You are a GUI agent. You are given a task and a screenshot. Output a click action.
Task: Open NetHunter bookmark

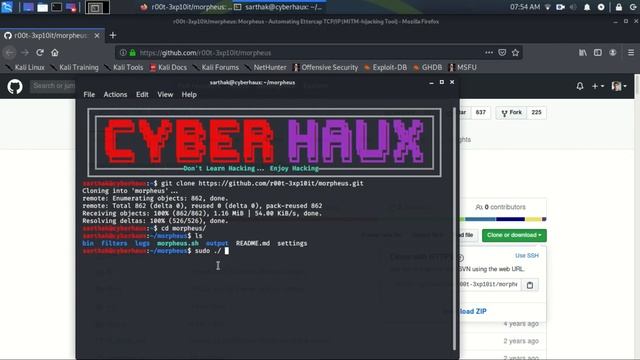pyautogui.click(x=265, y=67)
